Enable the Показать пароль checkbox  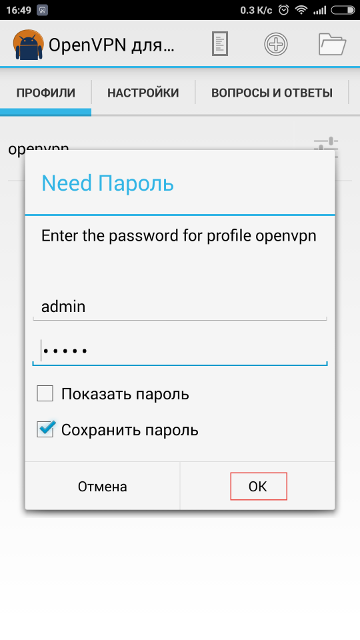pyautogui.click(x=45, y=394)
